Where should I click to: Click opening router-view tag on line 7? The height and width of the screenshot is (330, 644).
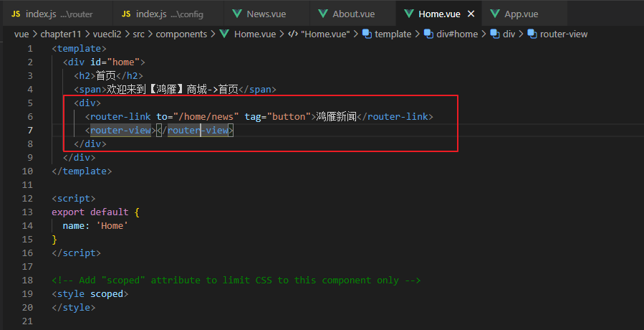121,131
